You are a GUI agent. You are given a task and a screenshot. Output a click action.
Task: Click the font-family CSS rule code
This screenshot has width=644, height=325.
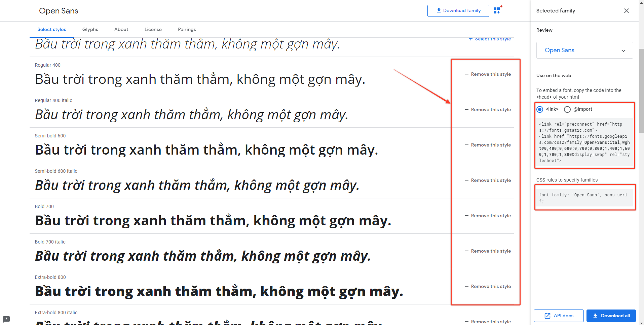[x=584, y=198]
